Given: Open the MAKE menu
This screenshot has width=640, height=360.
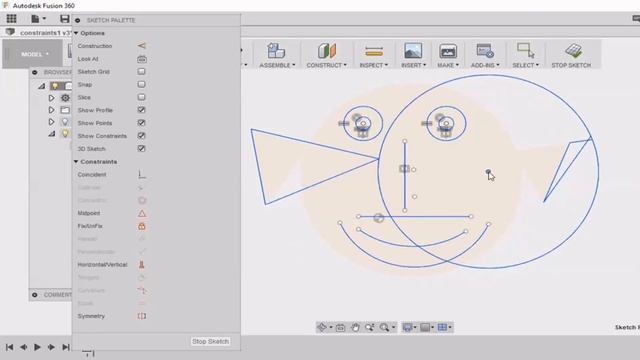Looking at the screenshot, I should 448,65.
